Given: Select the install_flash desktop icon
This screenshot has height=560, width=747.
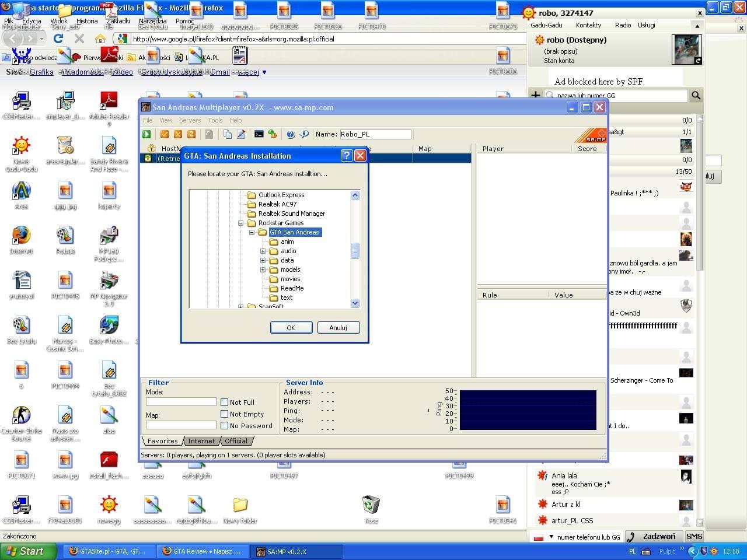Looking at the screenshot, I should pyautogui.click(x=109, y=465).
